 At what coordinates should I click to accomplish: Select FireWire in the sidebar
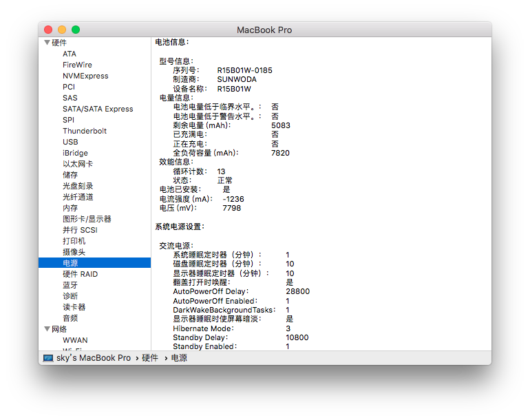pos(77,65)
